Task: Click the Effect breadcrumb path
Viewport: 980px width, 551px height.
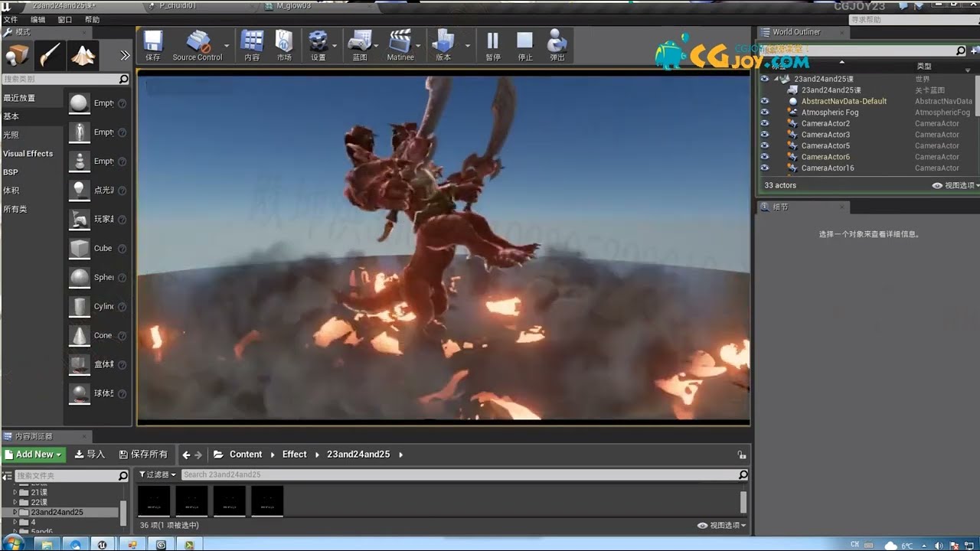Action: tap(294, 455)
